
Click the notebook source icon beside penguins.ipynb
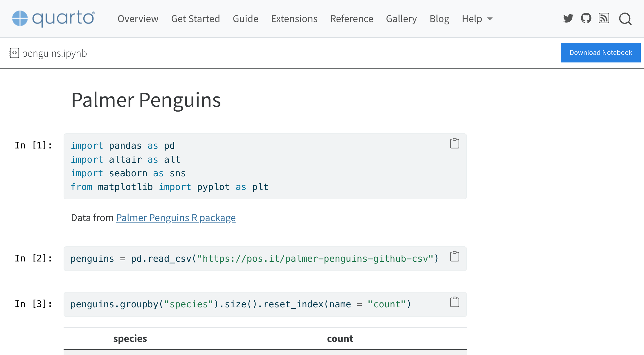14,53
